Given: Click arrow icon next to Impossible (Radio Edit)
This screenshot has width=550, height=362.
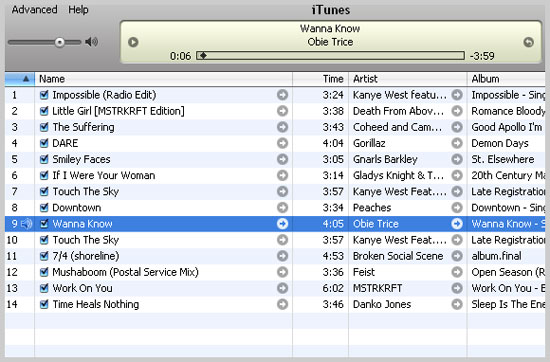Looking at the screenshot, I should tap(282, 95).
